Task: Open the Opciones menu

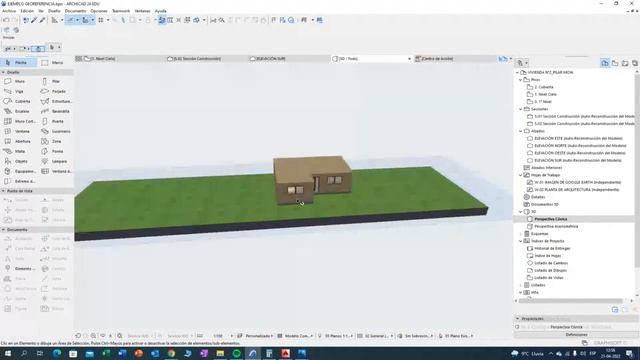Action: coord(99,11)
